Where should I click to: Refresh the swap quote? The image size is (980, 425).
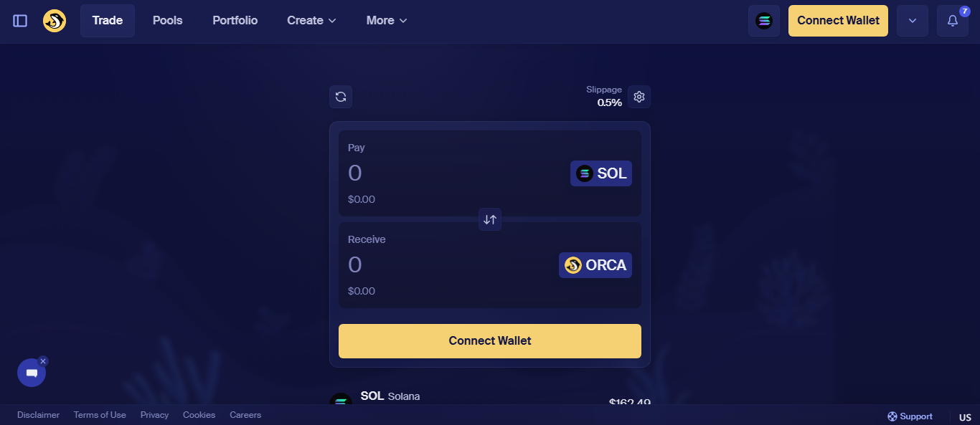(x=341, y=97)
